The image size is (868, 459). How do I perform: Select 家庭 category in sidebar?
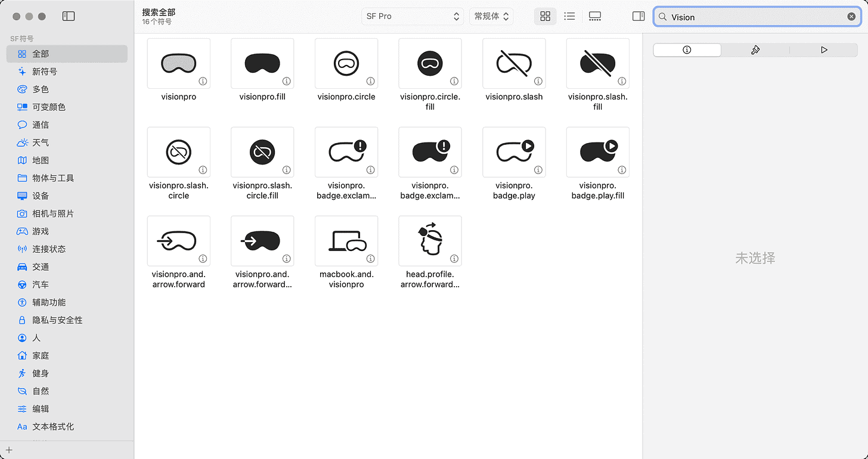coord(67,356)
